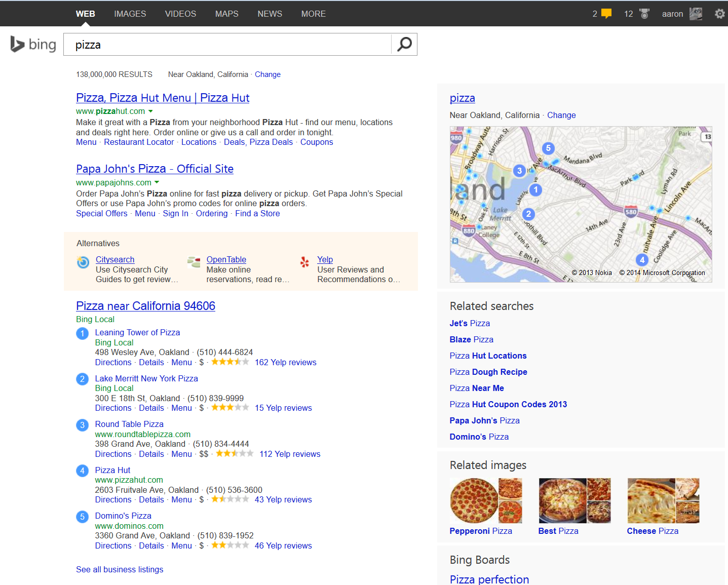Screen dimensions: 728x585
Task: Switch to the VIDEOS tab
Action: (180, 14)
